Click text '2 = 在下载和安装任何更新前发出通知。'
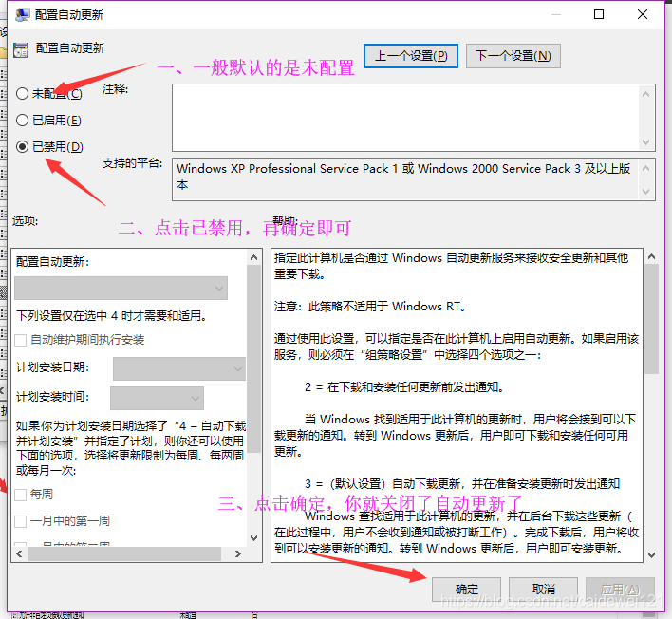Screen dimensions: 672x619 403,387
